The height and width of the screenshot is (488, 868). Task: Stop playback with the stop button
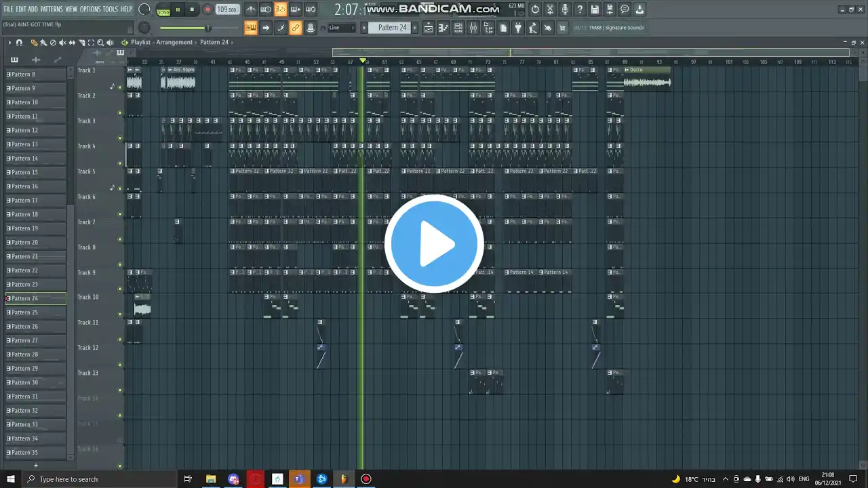tap(192, 9)
